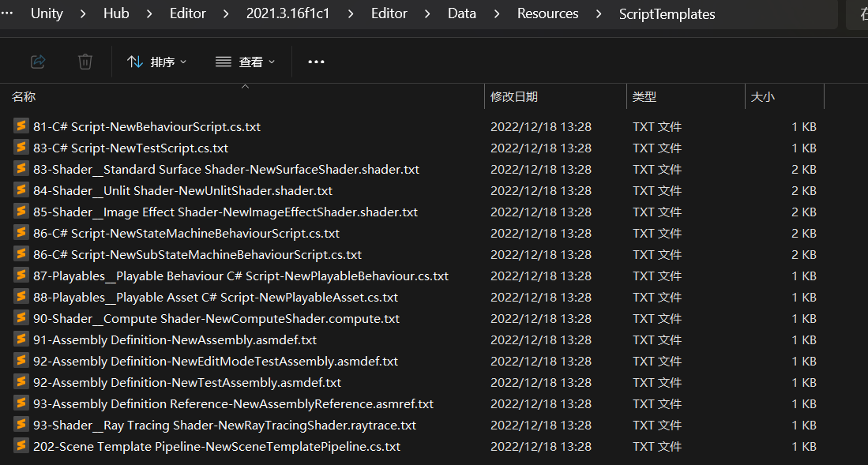Image resolution: width=868 pixels, height=465 pixels.
Task: Select 90-Shader__Compute Shader file name
Action: coord(216,319)
